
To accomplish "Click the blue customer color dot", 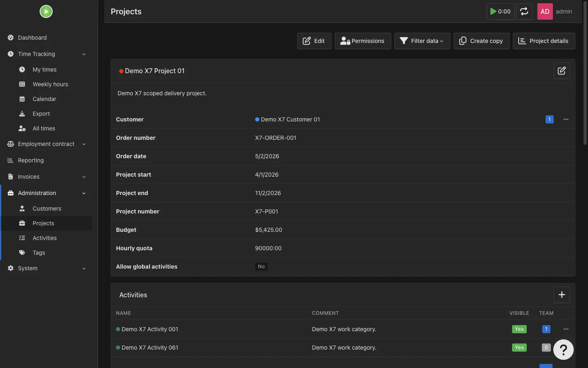I will (x=257, y=119).
